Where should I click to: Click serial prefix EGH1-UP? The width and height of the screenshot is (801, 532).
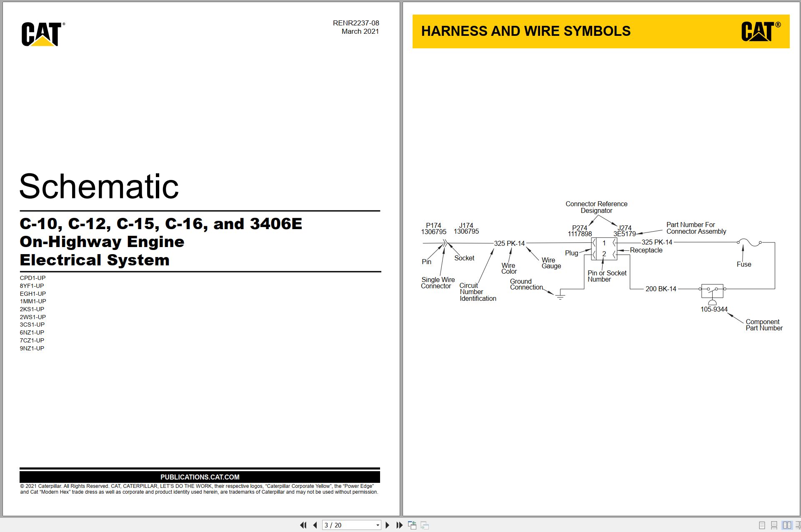[x=33, y=294]
